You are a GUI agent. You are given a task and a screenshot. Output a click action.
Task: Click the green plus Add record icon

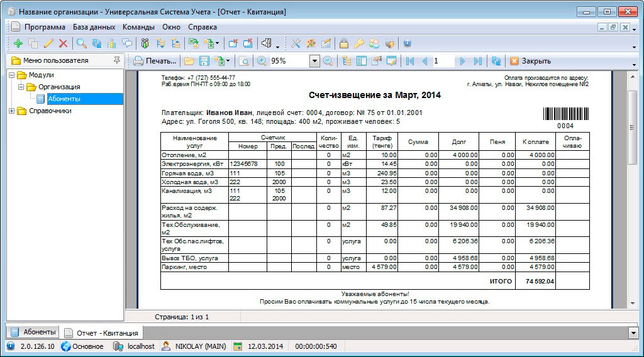[18, 43]
